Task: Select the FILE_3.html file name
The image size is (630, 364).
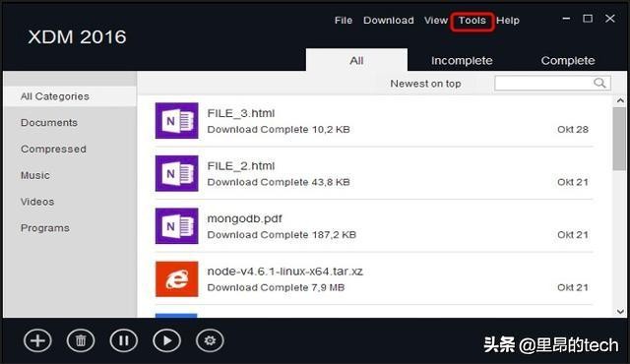Action: click(x=241, y=113)
